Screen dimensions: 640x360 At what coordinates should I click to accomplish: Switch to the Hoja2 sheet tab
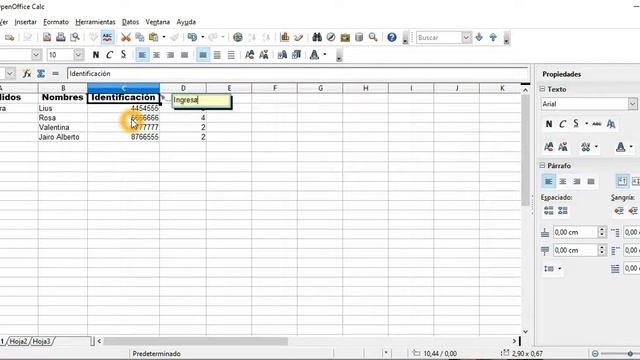19,341
